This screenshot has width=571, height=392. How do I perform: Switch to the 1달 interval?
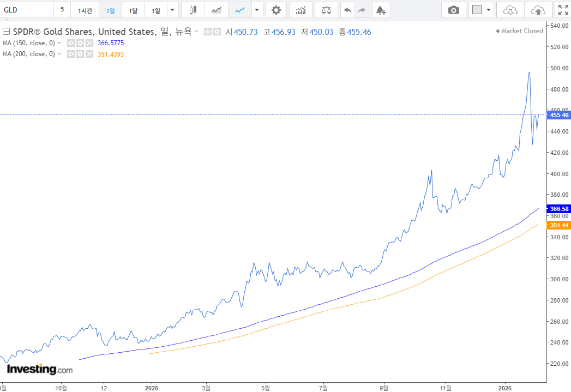coord(133,10)
